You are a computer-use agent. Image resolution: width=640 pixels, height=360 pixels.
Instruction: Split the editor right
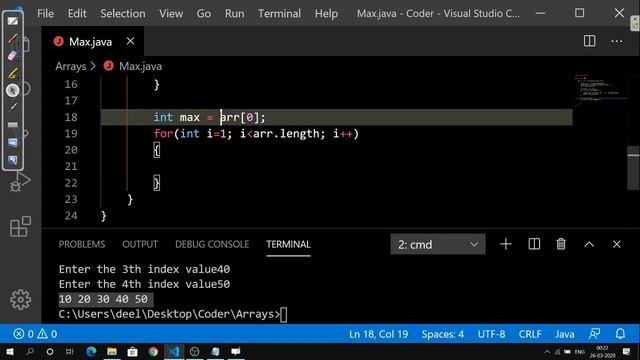589,41
